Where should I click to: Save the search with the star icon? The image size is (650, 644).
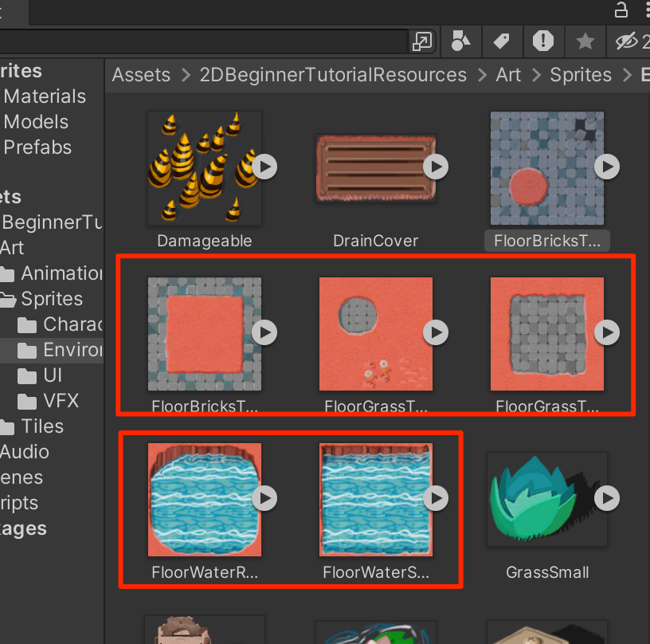(585, 41)
